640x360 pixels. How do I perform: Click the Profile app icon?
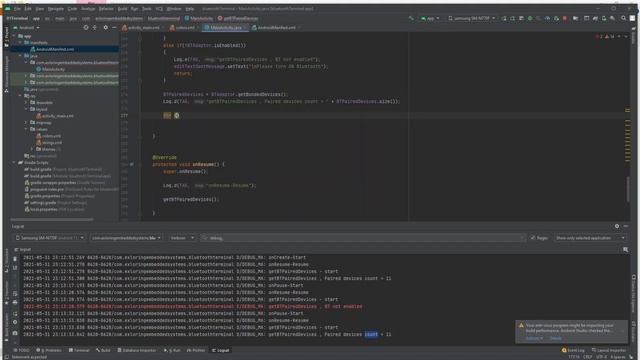(x=547, y=18)
